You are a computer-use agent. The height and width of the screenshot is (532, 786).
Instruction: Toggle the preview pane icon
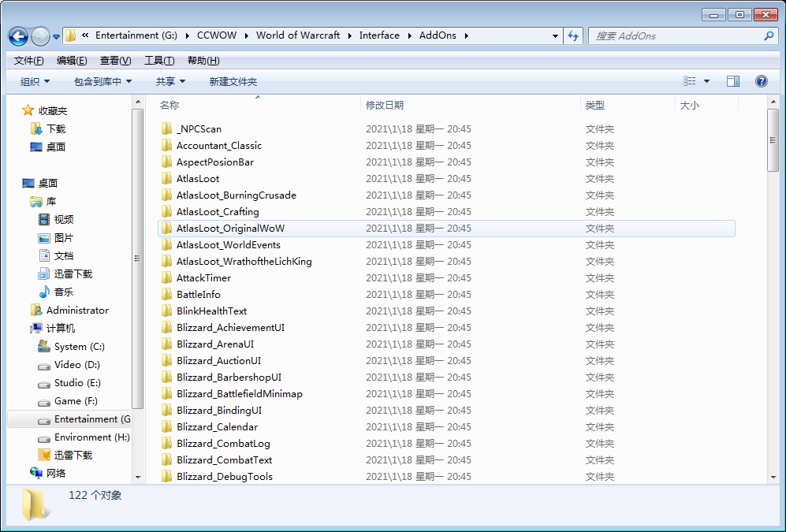[x=733, y=81]
